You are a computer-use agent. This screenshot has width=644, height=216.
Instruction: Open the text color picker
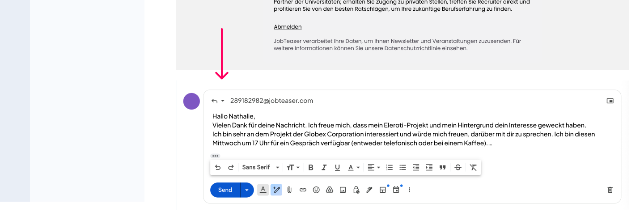354,167
